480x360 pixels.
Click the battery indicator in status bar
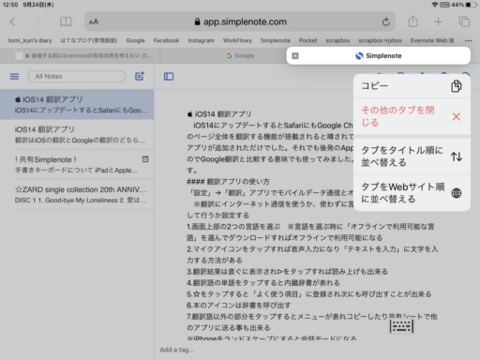[x=471, y=5]
